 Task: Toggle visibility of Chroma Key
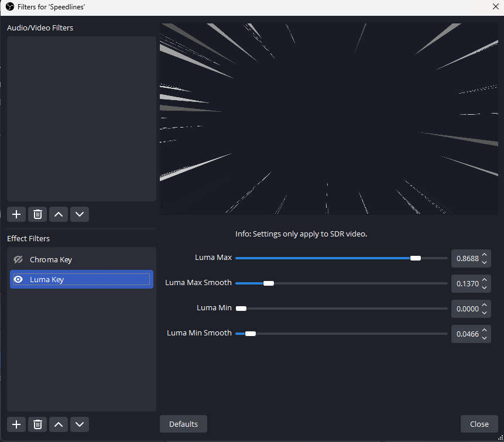click(18, 259)
